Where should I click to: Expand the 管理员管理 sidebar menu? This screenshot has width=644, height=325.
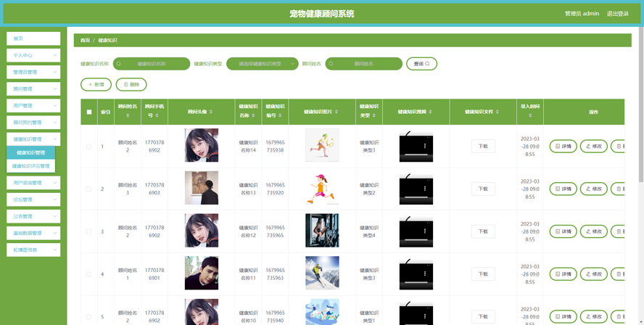(33, 72)
